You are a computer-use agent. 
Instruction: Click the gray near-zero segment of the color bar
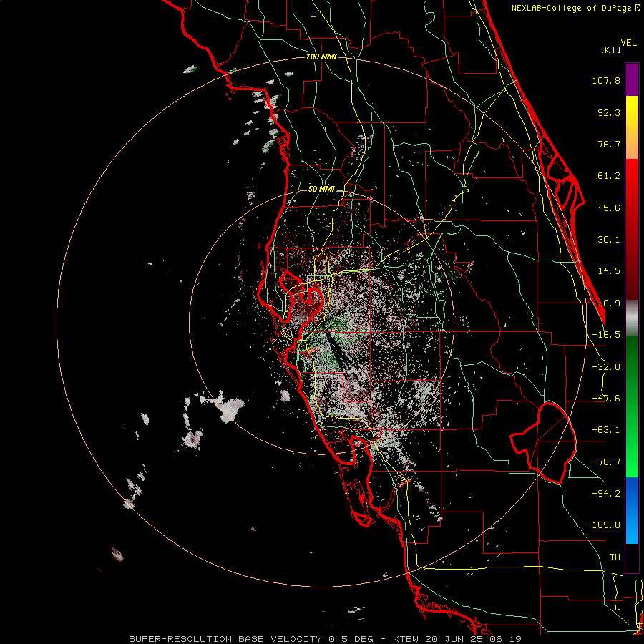click(x=632, y=318)
